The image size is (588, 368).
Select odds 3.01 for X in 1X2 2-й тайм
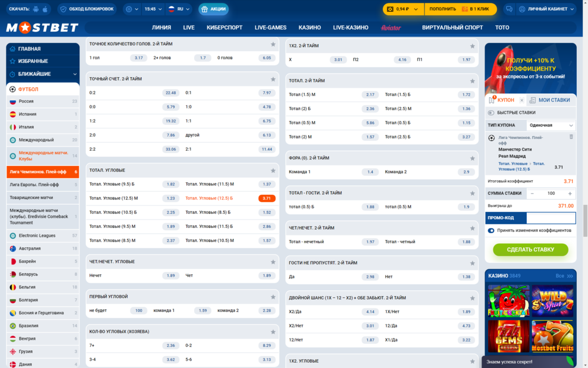click(x=338, y=59)
